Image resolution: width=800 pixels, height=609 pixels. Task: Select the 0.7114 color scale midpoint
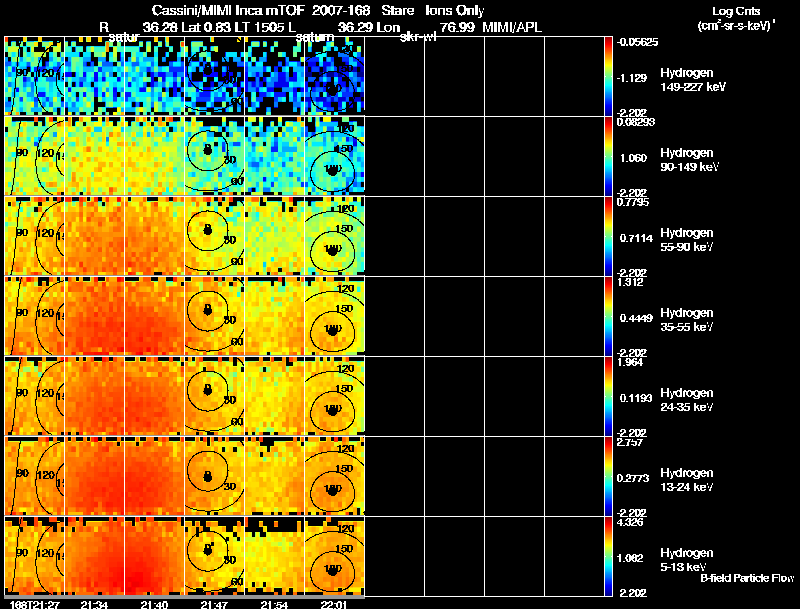[636, 238]
